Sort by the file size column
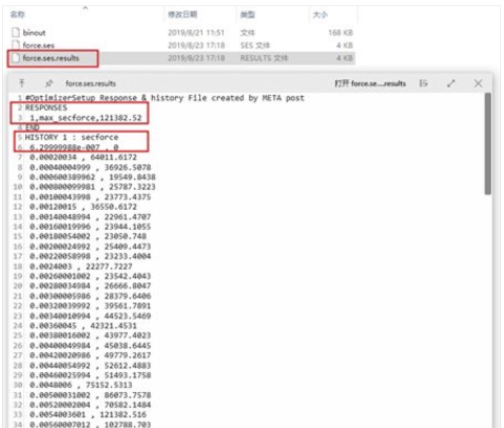This screenshot has width=504, height=428. 320,14
